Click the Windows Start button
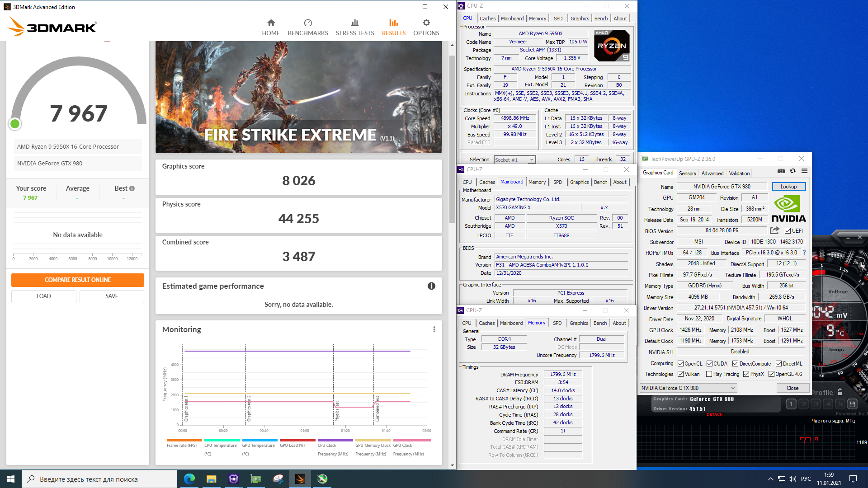The width and height of the screenshot is (868, 488). click(11, 479)
